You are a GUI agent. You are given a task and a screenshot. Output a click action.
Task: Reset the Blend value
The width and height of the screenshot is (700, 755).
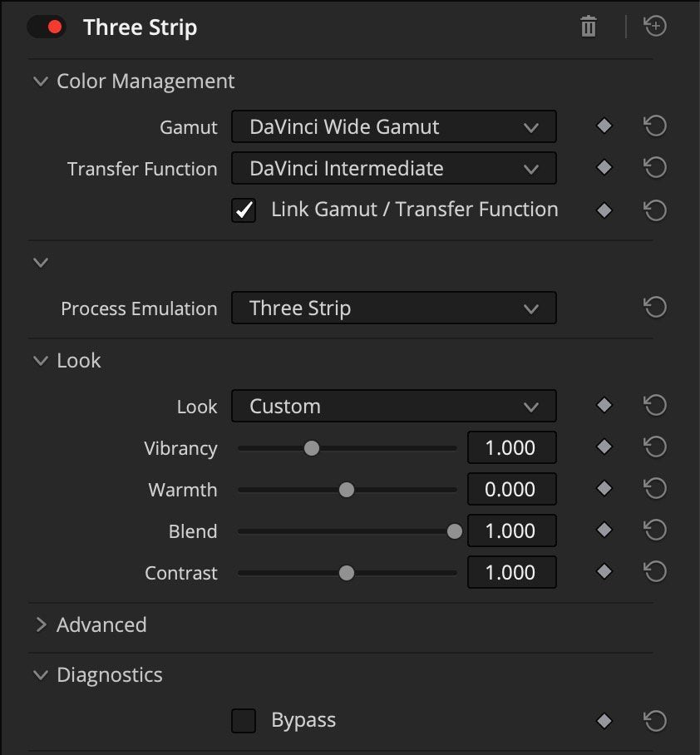(655, 530)
